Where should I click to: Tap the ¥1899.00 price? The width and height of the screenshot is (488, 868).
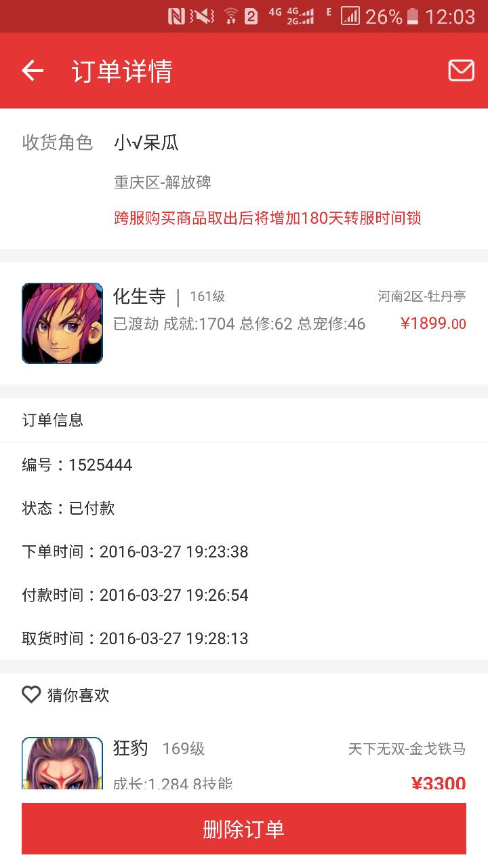click(433, 323)
